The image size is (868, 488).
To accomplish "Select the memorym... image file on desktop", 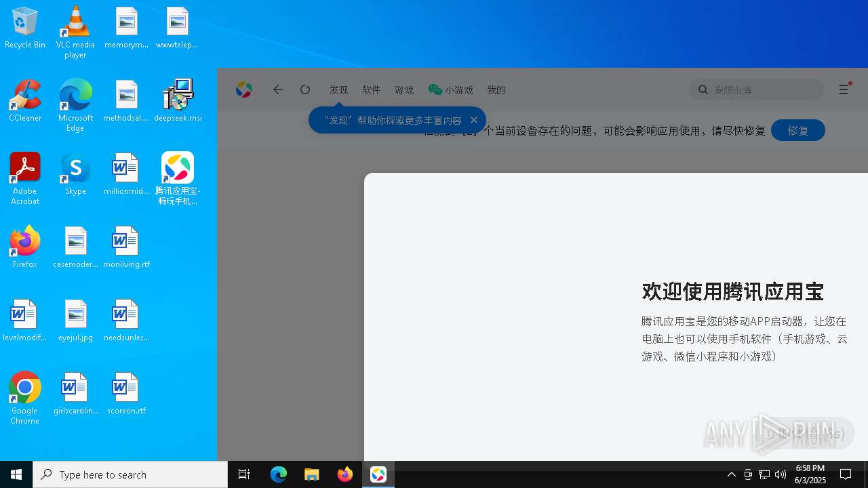I will pyautogui.click(x=126, y=28).
